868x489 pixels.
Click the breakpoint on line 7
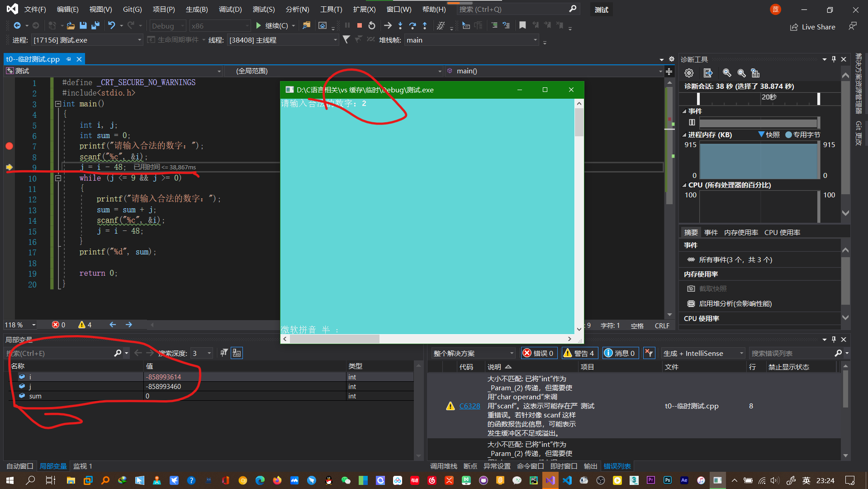coord(9,146)
